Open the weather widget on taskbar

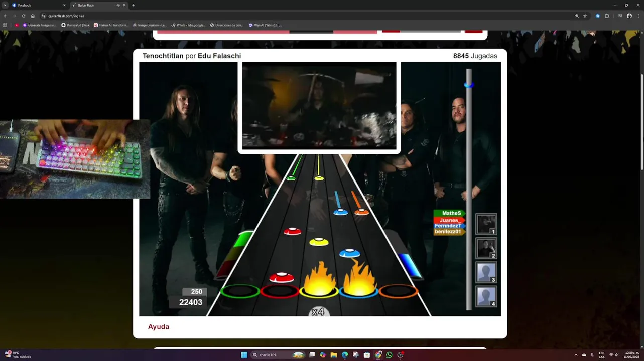click(x=18, y=355)
